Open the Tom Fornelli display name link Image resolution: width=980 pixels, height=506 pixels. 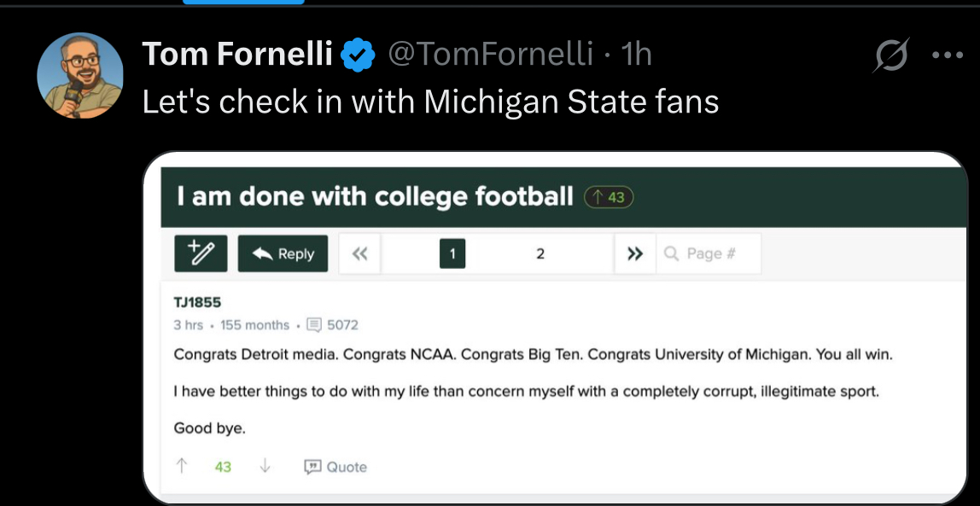(236, 55)
